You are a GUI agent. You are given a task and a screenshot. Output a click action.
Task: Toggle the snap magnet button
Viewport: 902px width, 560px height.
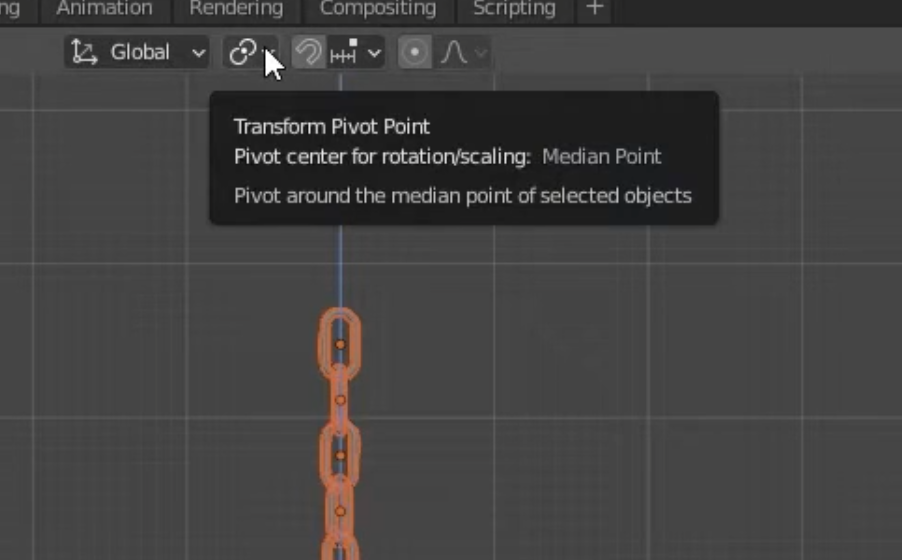pos(309,52)
